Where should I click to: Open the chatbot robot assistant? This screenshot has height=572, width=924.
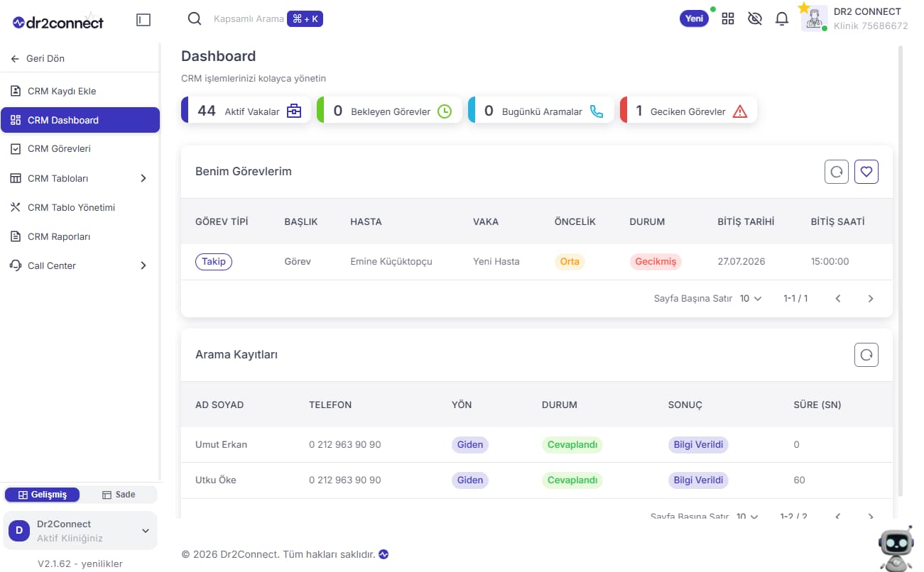[896, 549]
